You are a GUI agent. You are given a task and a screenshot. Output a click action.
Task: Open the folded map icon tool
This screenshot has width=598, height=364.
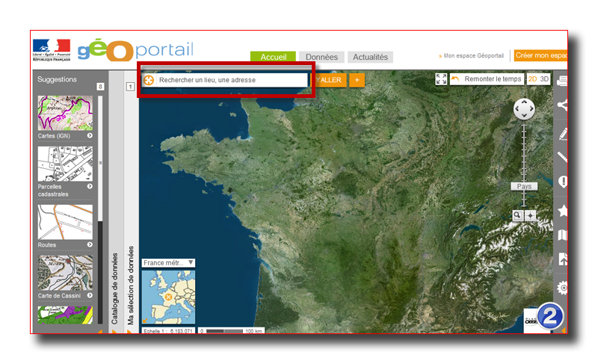tap(563, 235)
